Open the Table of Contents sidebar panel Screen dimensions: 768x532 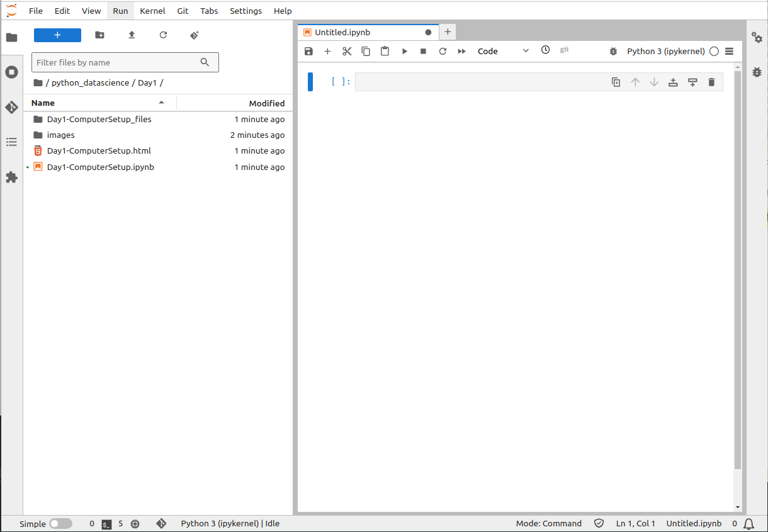11,142
